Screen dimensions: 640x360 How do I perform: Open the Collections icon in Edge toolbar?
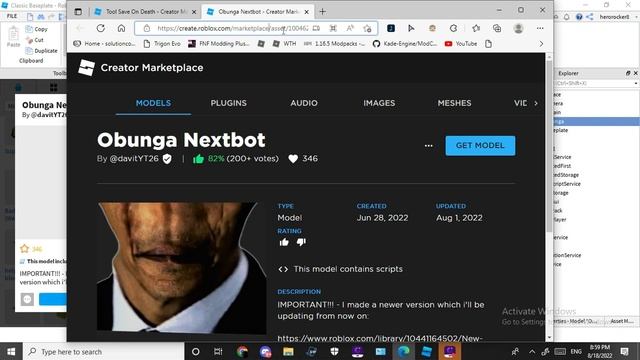497,28
